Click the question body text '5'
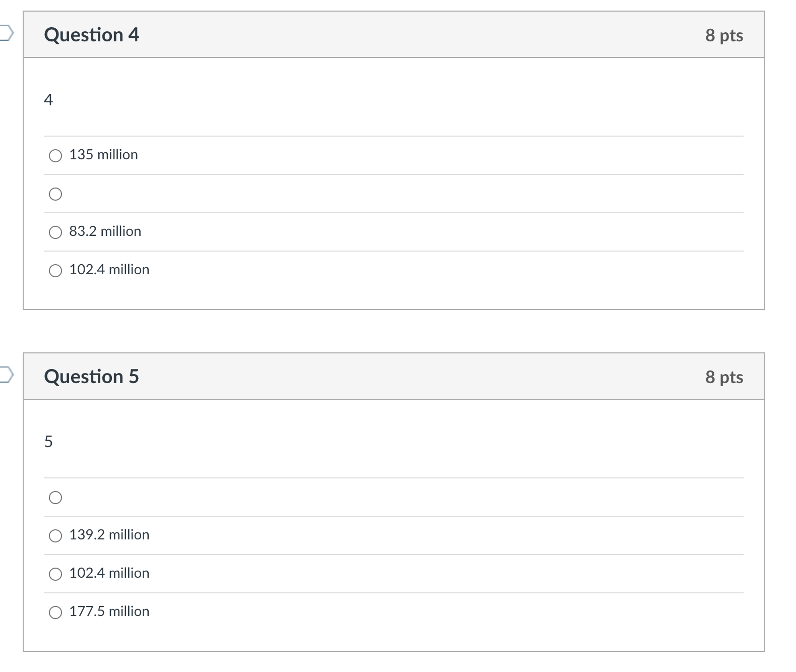796x672 pixels. 48,442
